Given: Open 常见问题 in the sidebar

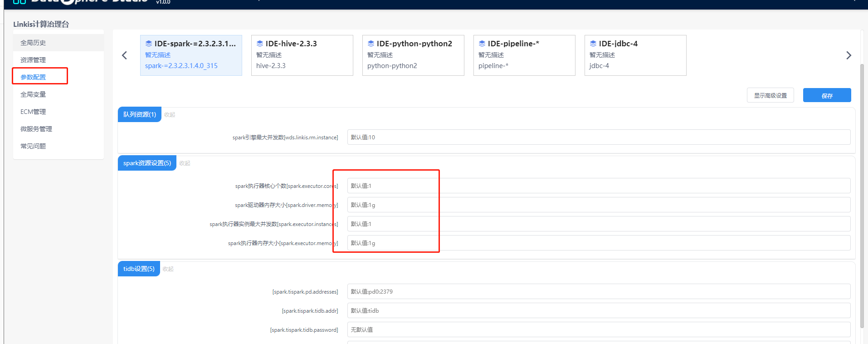Looking at the screenshot, I should click(x=59, y=146).
